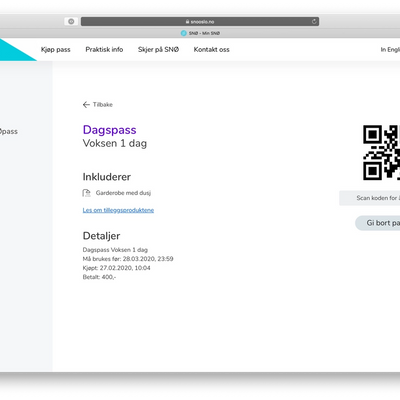Click the Dagspass heading

tap(110, 130)
